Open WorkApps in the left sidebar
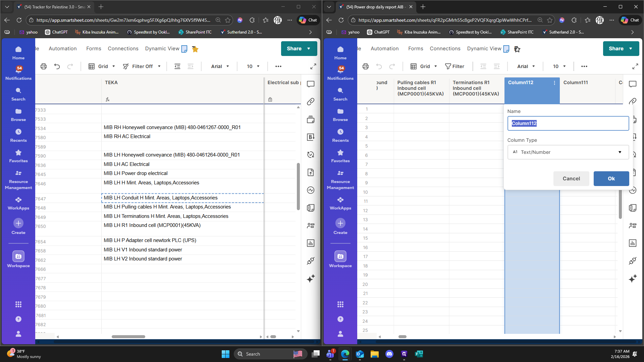Viewport: 644px width, 362px height. click(18, 203)
